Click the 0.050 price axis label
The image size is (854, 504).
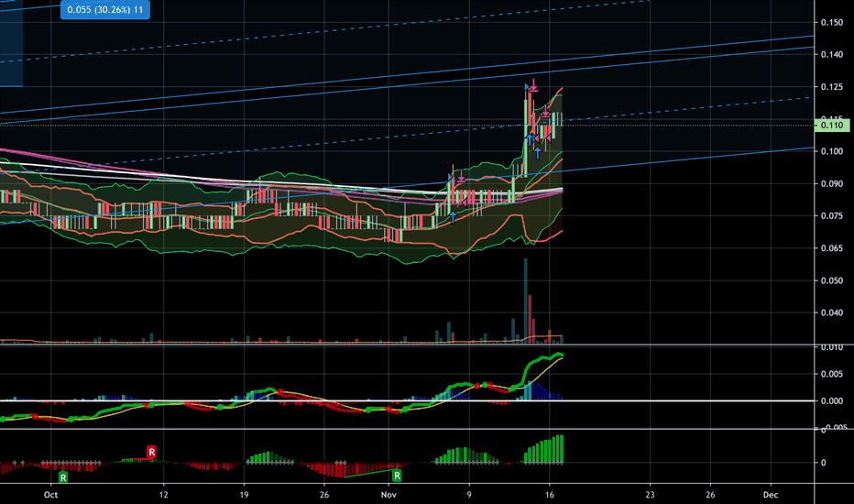coord(832,280)
